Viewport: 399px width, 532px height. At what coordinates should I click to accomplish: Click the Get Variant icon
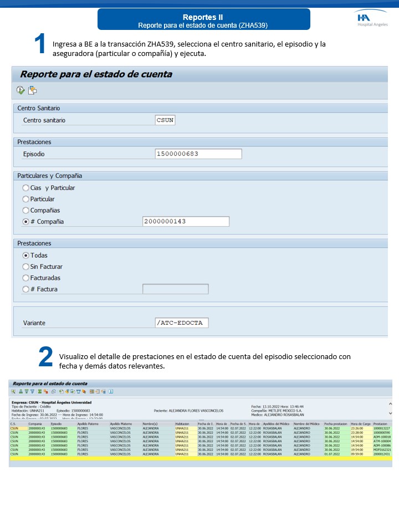(33, 90)
